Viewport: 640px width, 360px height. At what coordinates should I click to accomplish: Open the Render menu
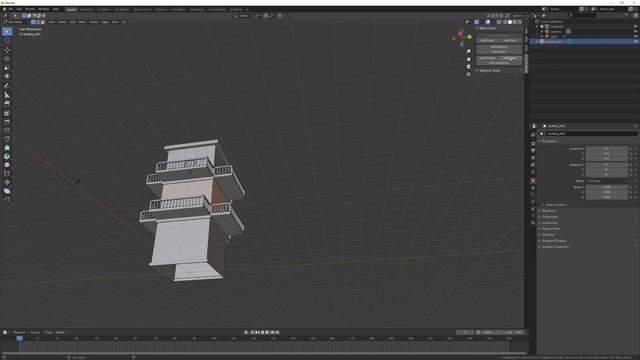[x=30, y=9]
